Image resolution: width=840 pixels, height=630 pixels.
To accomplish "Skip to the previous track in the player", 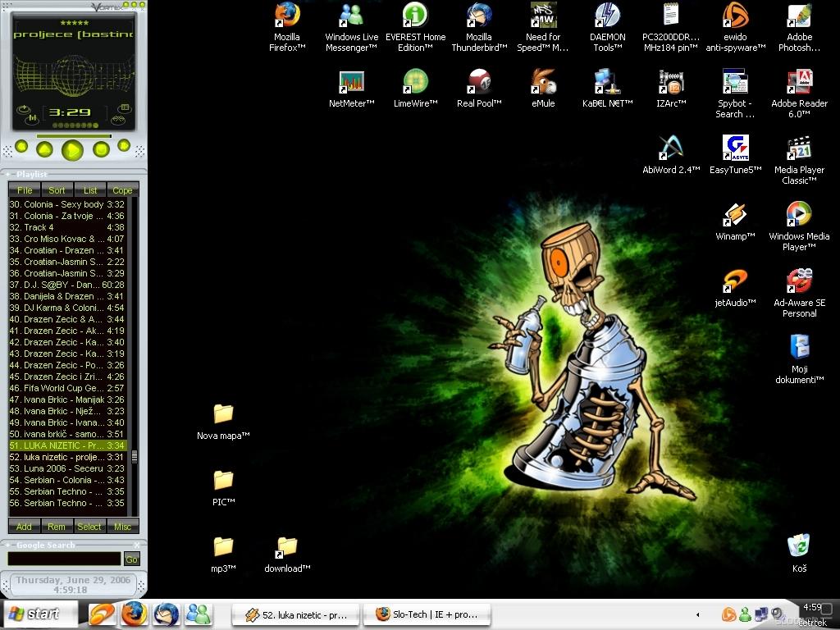I will tap(21, 146).
